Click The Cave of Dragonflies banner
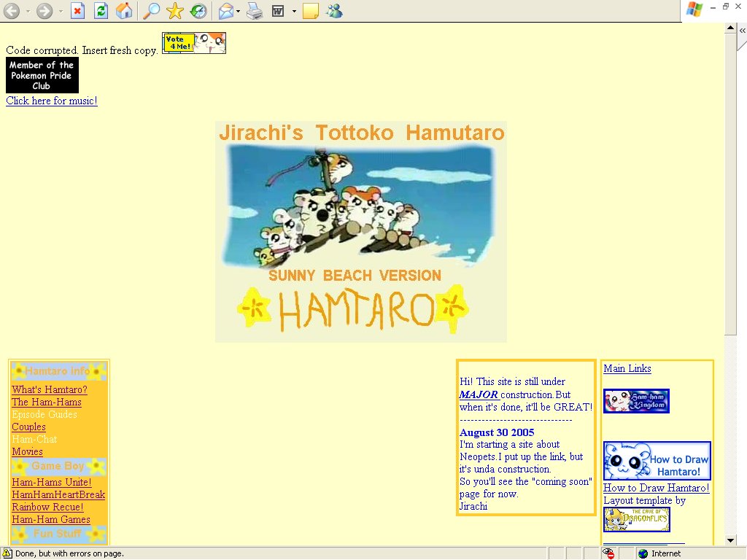The height and width of the screenshot is (560, 747). pos(636,519)
